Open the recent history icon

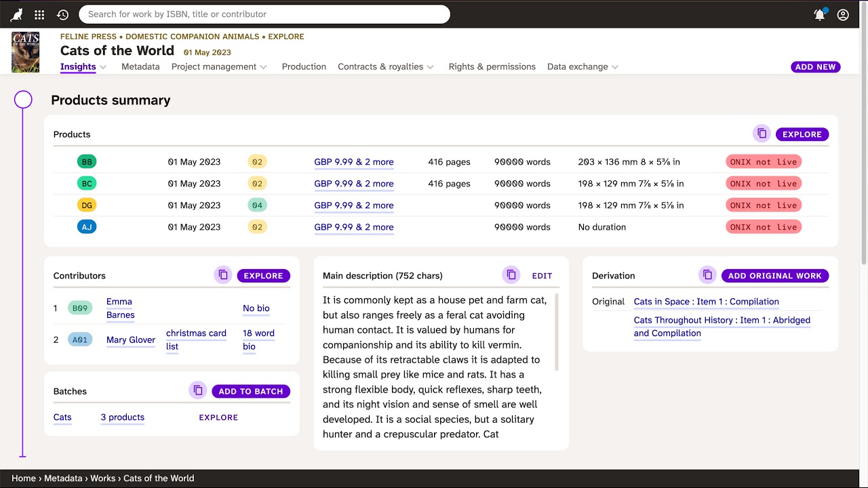click(62, 14)
